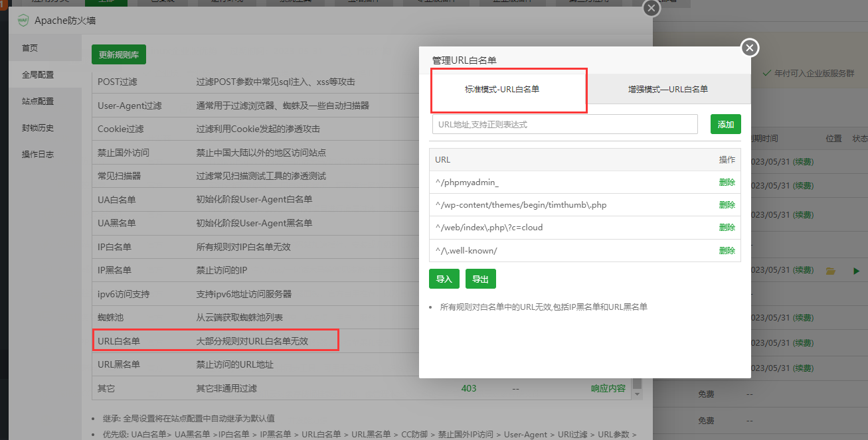Screen dimensions: 868x440
Task: Click the URL column header in whitelist table
Action: 442,160
